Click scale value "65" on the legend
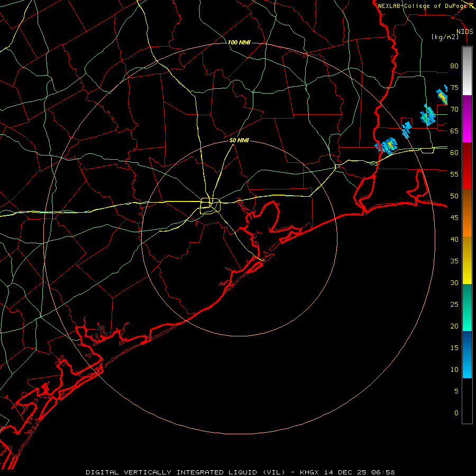The height and width of the screenshot is (476, 476). (454, 131)
